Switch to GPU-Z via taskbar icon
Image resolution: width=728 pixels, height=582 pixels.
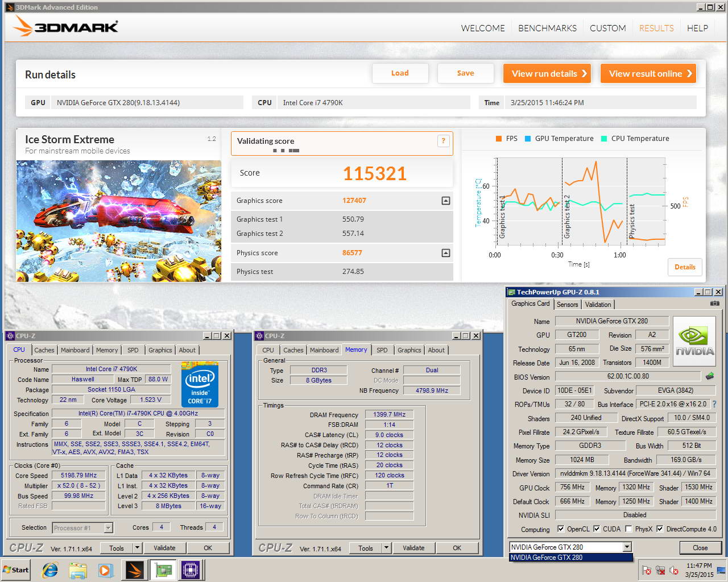[163, 570]
